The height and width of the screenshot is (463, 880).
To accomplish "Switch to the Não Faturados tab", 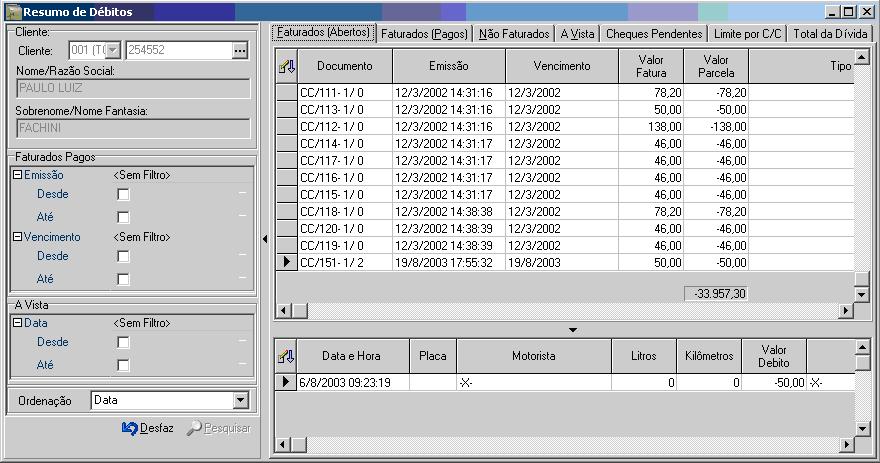I will click(515, 33).
